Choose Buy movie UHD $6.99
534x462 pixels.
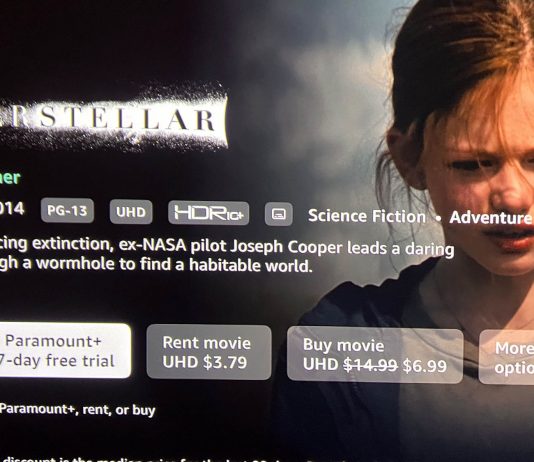click(x=375, y=355)
